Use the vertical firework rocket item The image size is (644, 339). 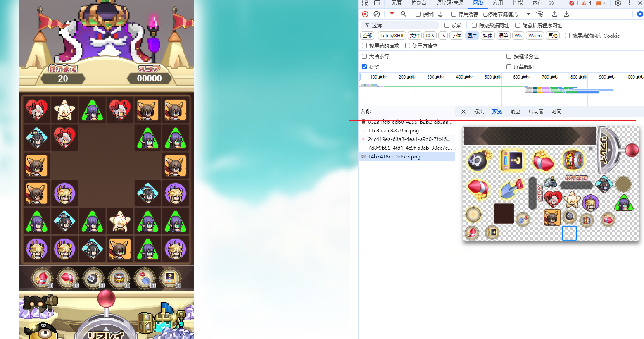42,278
